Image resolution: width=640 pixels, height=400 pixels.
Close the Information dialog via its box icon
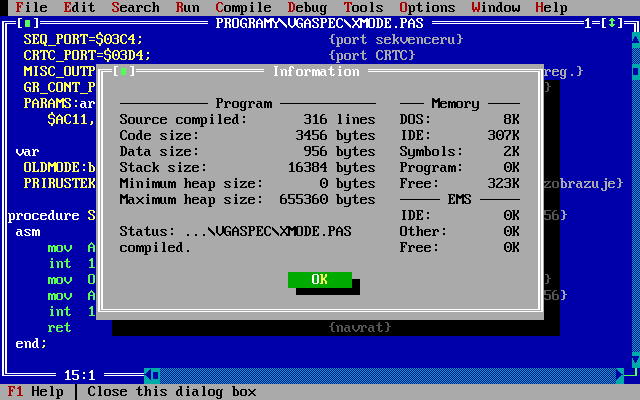pyautogui.click(x=124, y=71)
